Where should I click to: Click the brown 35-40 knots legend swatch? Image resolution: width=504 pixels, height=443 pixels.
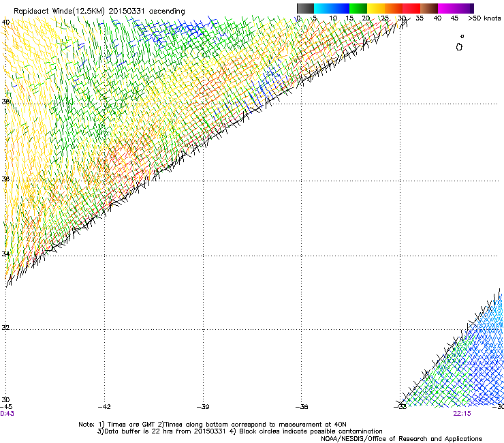pyautogui.click(x=429, y=8)
